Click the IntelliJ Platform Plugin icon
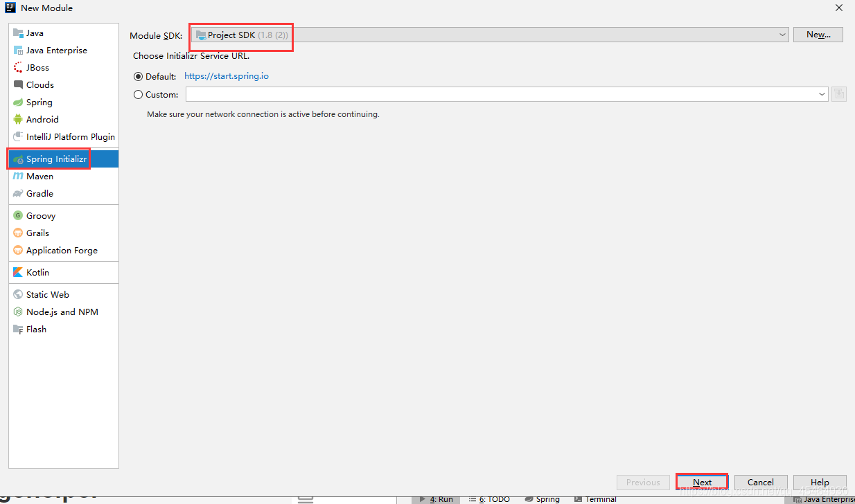855x504 pixels. (x=18, y=137)
